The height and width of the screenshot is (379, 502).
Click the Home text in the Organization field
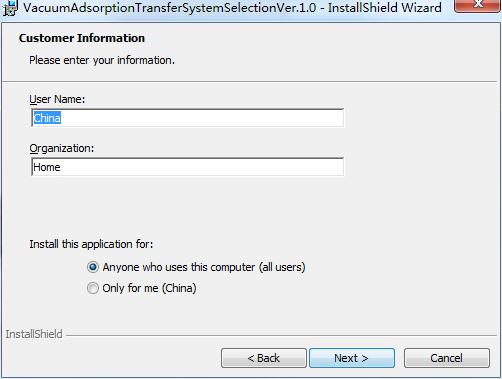tap(47, 167)
